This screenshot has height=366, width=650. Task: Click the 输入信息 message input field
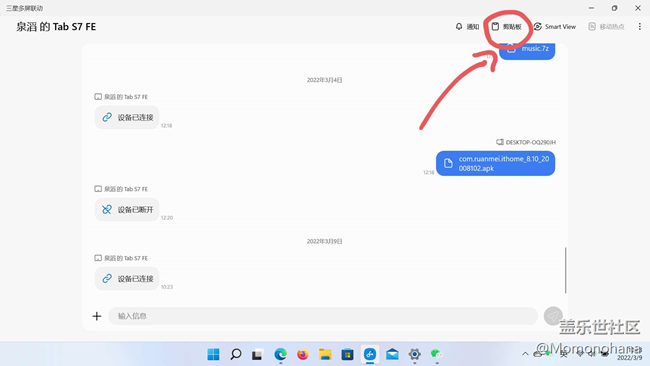click(x=323, y=316)
